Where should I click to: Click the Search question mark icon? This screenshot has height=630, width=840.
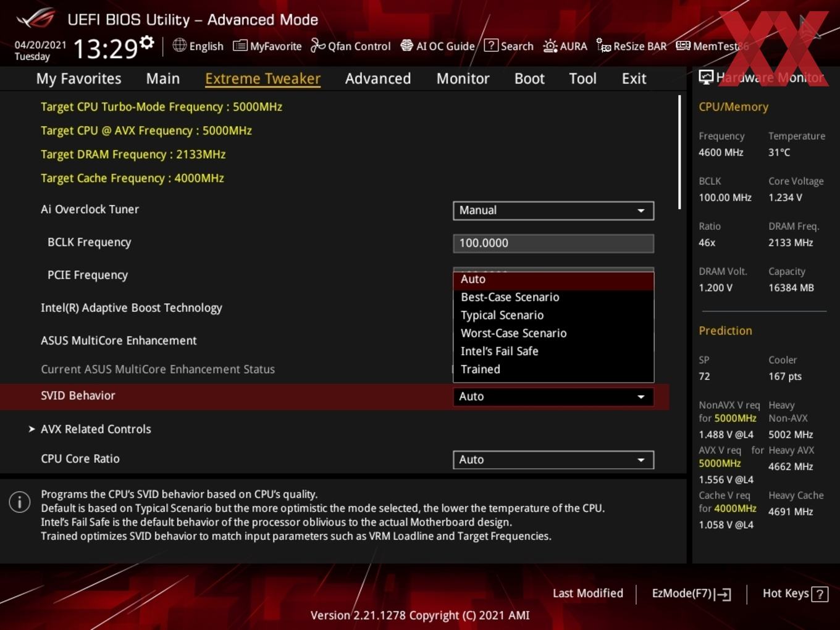pyautogui.click(x=491, y=45)
